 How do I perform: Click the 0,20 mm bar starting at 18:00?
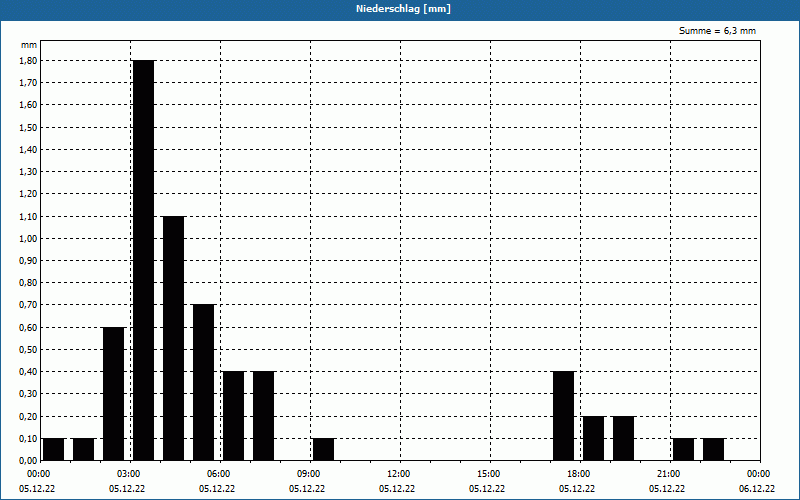[594, 438]
